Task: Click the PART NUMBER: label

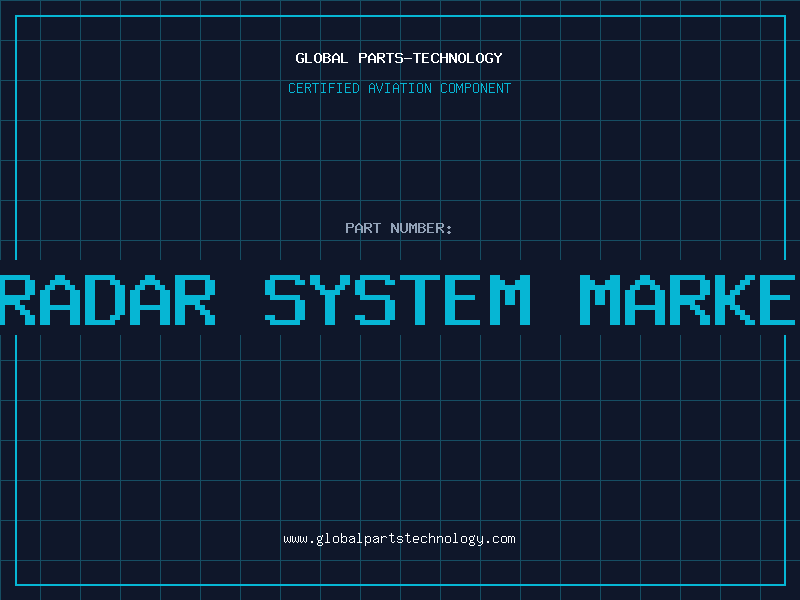Action: pos(399,228)
